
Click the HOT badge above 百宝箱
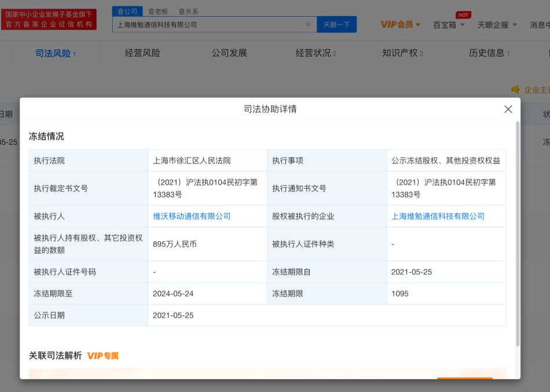click(x=463, y=14)
